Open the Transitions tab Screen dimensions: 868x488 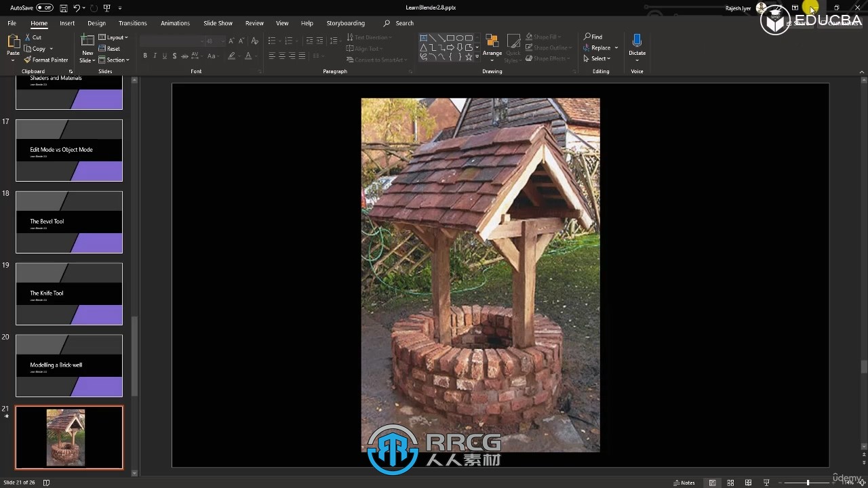[133, 23]
